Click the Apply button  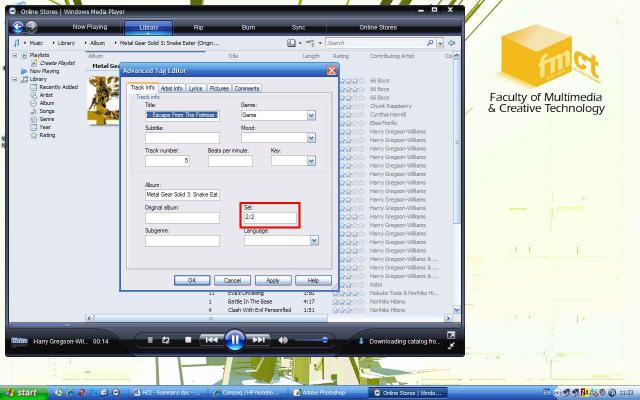(x=273, y=280)
